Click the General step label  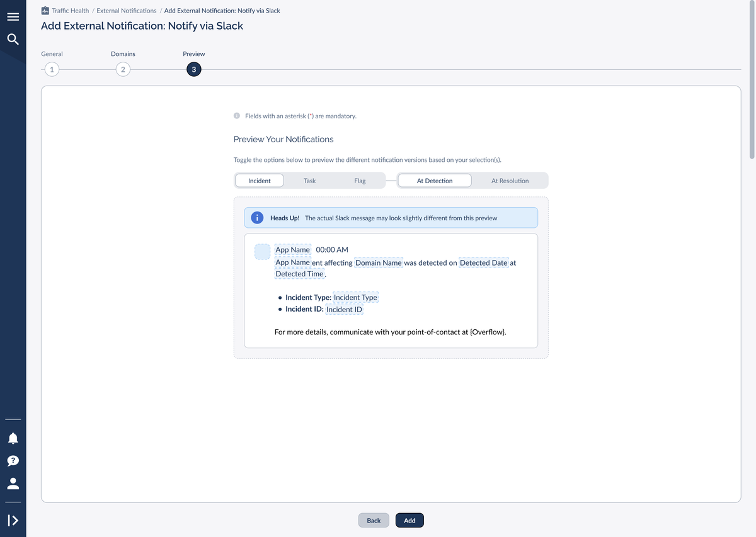pyautogui.click(x=52, y=54)
